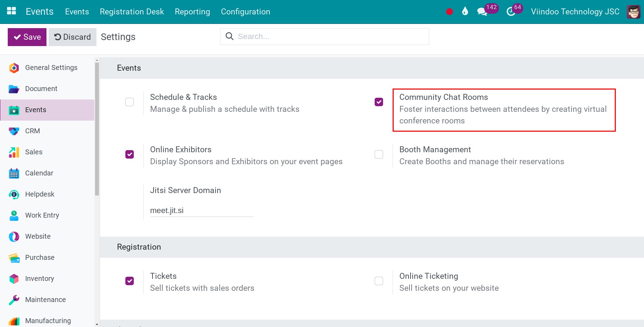The height and width of the screenshot is (327, 644).
Task: Select Sales in the settings sidebar
Action: point(47,152)
